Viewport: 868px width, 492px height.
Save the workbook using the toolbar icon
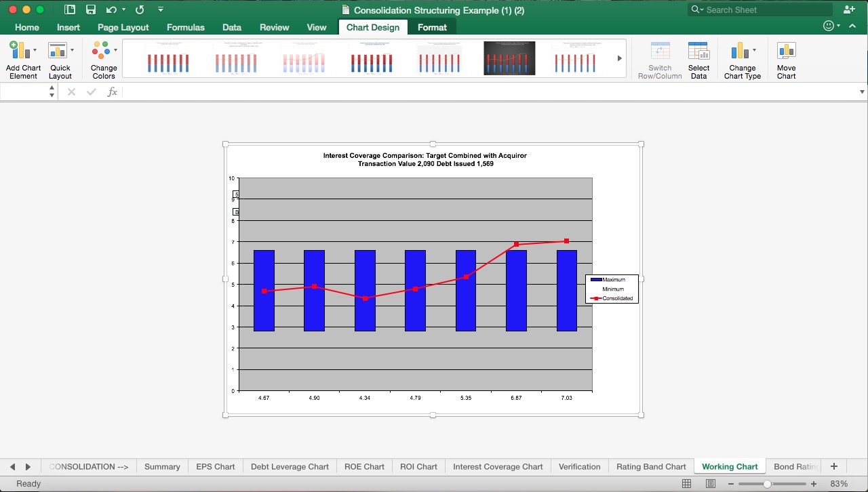[x=91, y=9]
